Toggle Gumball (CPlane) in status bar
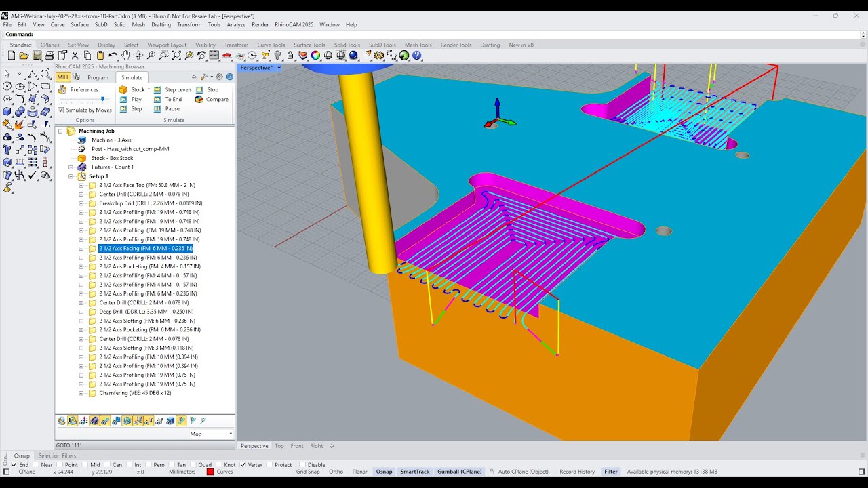 pos(459,471)
